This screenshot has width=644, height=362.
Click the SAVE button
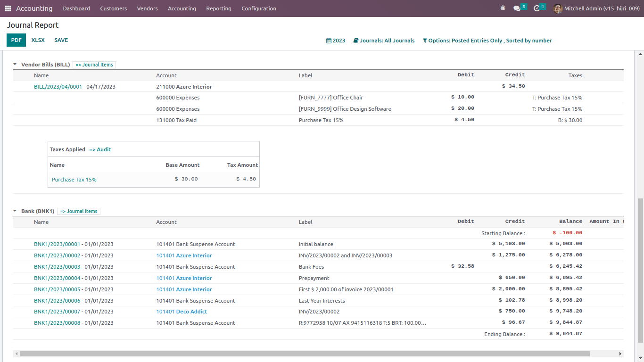point(61,40)
